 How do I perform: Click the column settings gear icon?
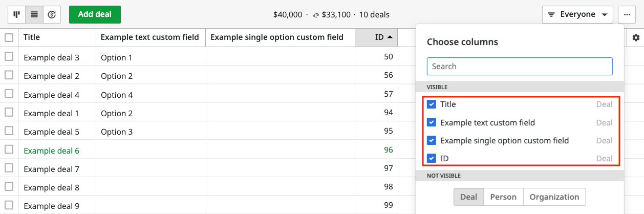coord(636,37)
